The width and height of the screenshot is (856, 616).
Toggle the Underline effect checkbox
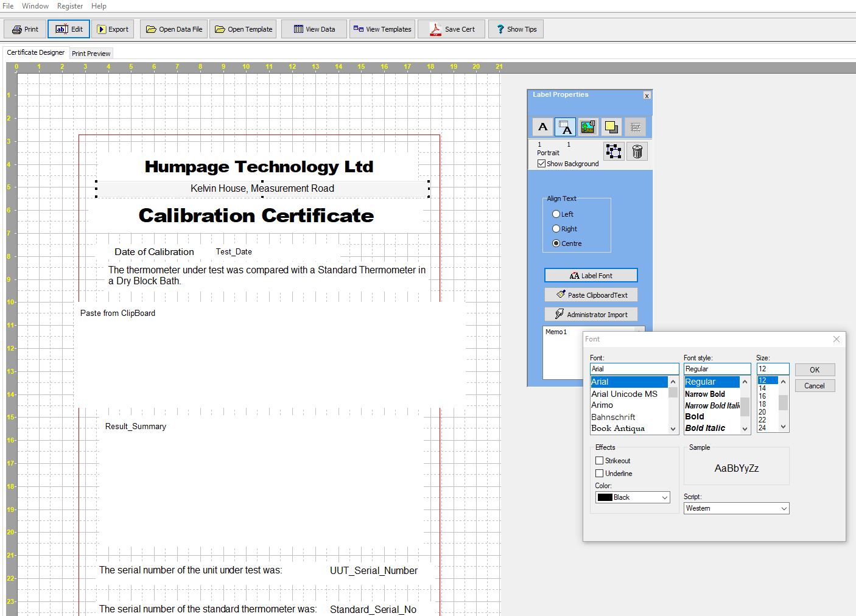(599, 474)
